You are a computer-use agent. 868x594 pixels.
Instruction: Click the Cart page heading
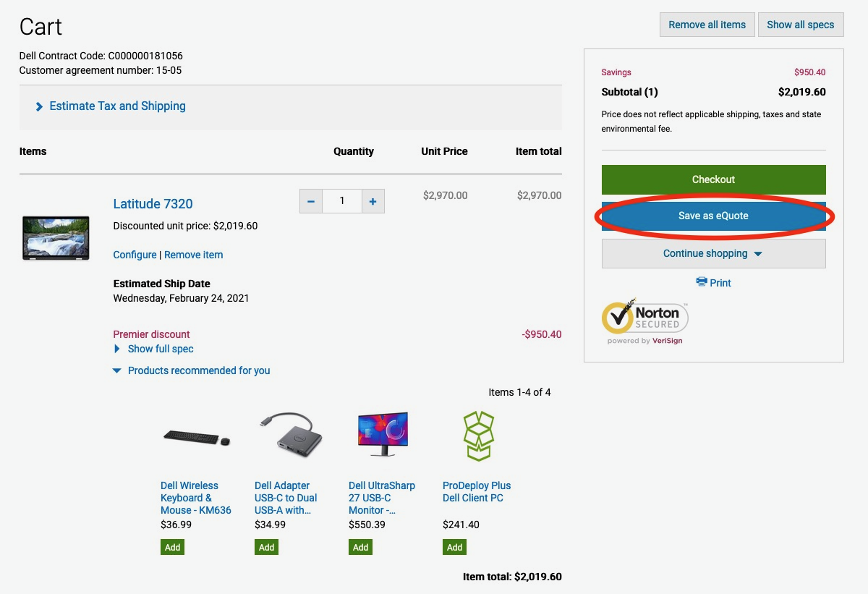point(41,27)
